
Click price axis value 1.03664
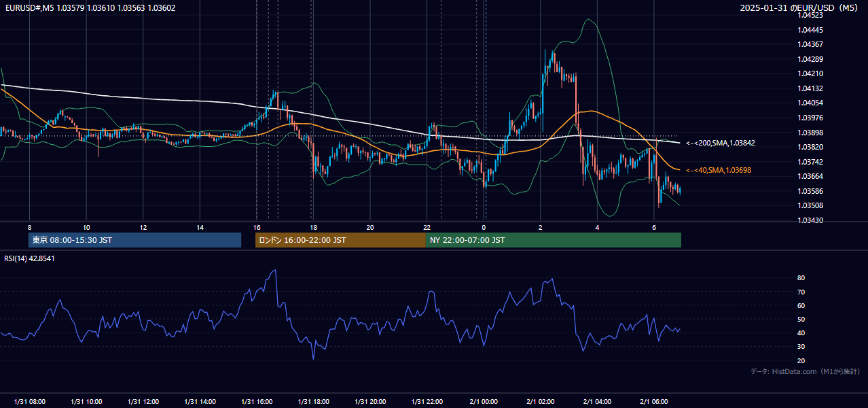coord(810,176)
